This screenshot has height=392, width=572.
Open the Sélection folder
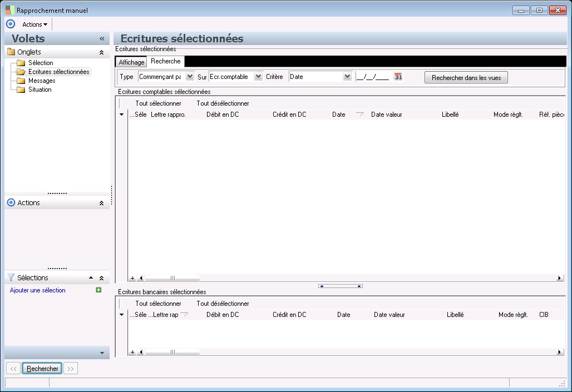click(x=41, y=63)
